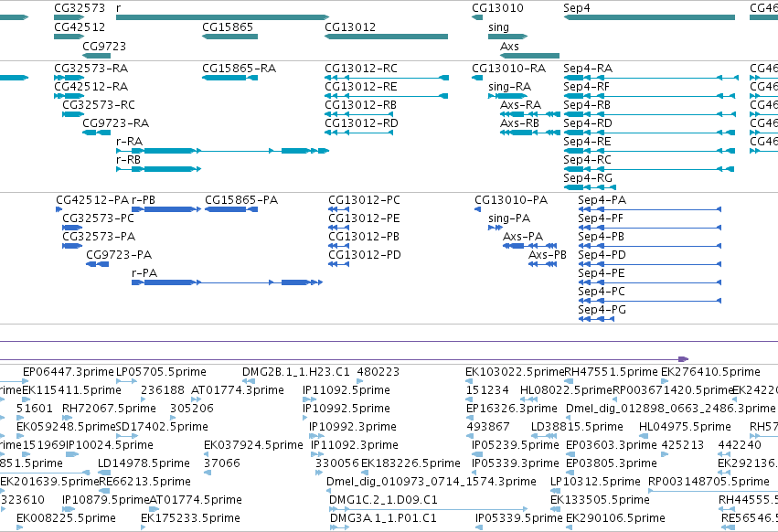Viewport: 778px width, 532px height.
Task: Click EST EP06447.3prime
Action: coord(69,372)
